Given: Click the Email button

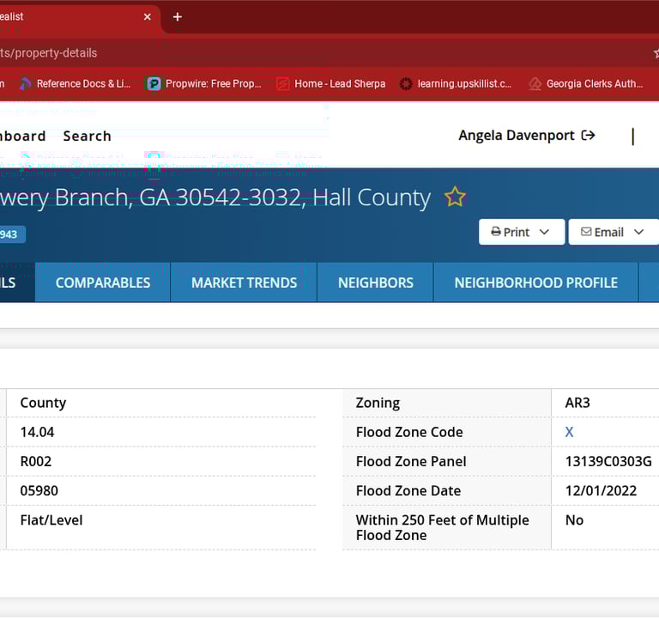Looking at the screenshot, I should [614, 232].
